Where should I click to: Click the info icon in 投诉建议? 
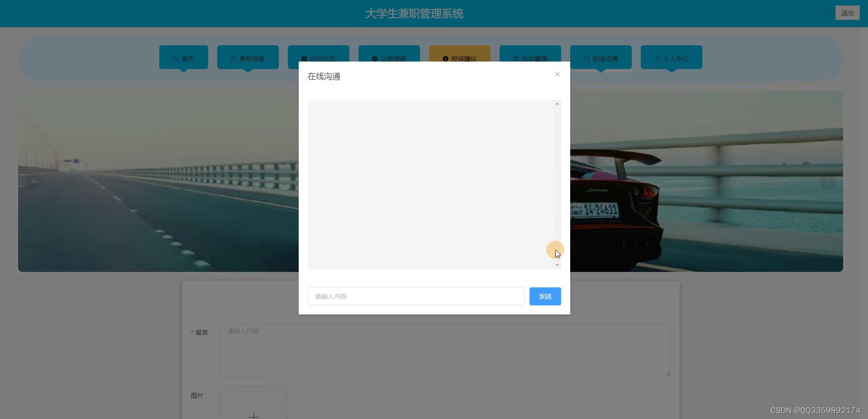445,59
